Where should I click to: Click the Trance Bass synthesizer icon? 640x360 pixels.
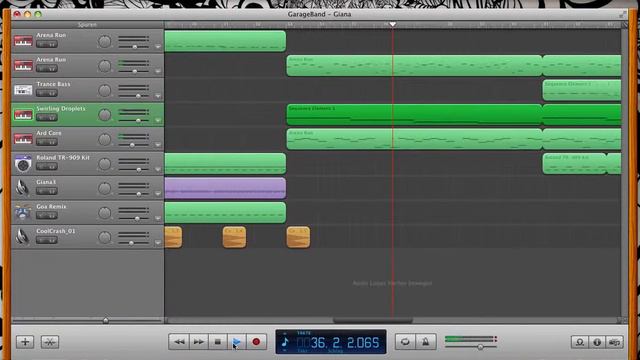pos(23,90)
